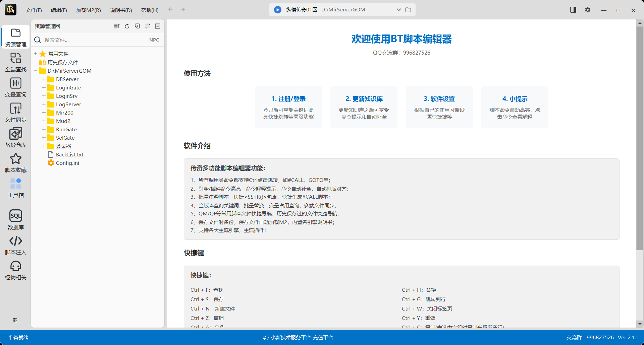The height and width of the screenshot is (345, 644).
Task: Click the blue play button beside 纵横传奇01区
Action: pos(278,10)
